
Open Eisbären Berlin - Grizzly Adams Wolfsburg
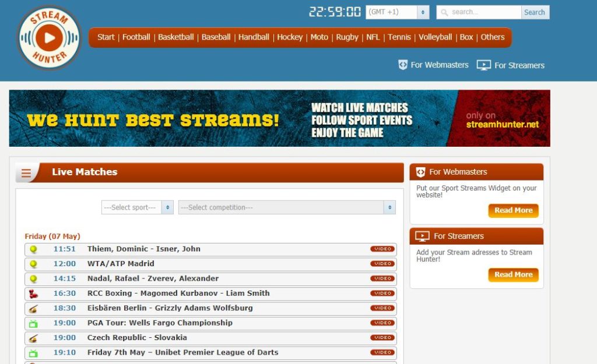coord(170,308)
